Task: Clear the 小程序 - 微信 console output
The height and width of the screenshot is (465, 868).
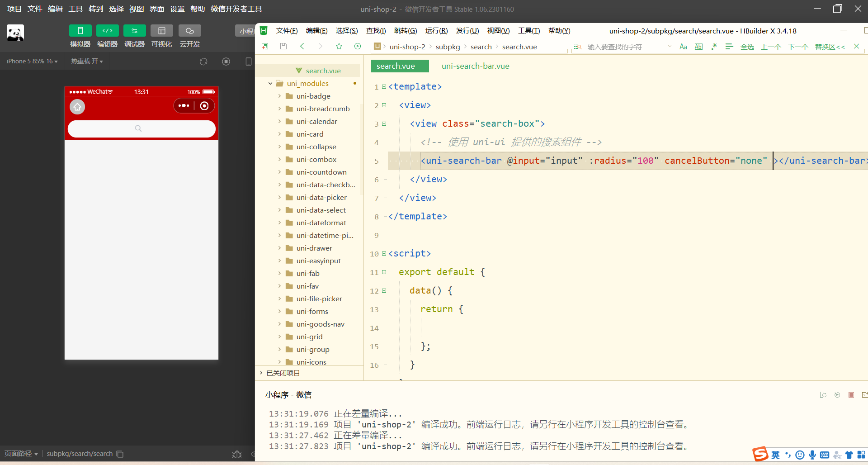Action: [823, 394]
